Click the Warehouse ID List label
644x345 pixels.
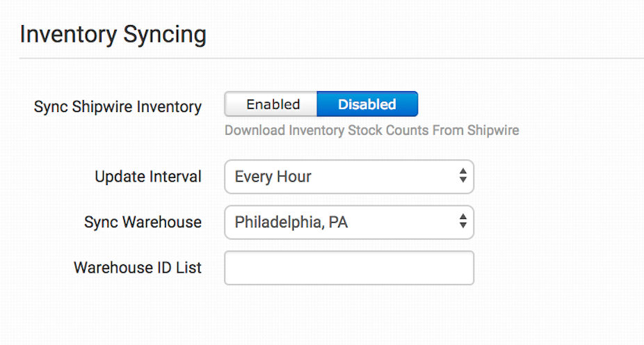click(138, 268)
